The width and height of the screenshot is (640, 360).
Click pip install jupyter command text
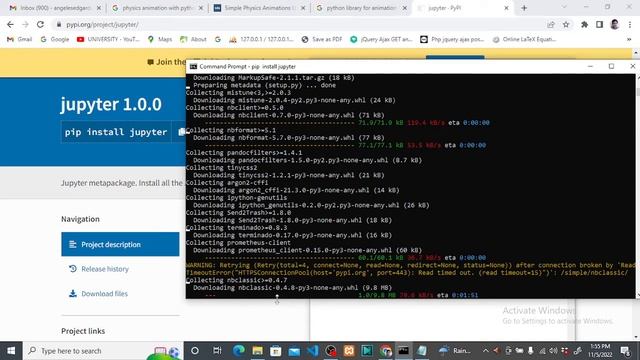(x=116, y=132)
